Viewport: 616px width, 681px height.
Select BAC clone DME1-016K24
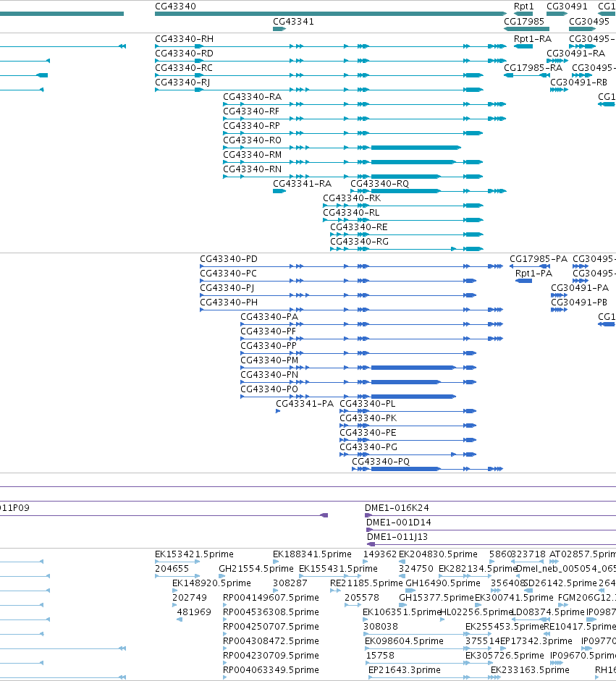(397, 508)
